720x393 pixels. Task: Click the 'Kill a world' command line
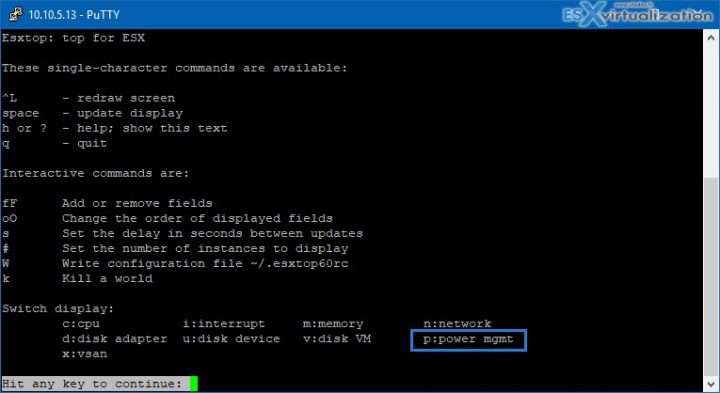[x=77, y=279]
